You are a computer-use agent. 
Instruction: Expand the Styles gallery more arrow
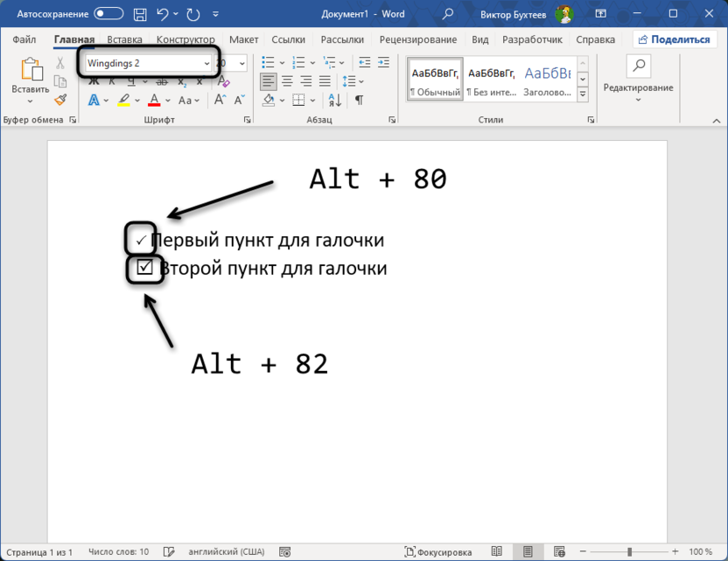click(583, 95)
